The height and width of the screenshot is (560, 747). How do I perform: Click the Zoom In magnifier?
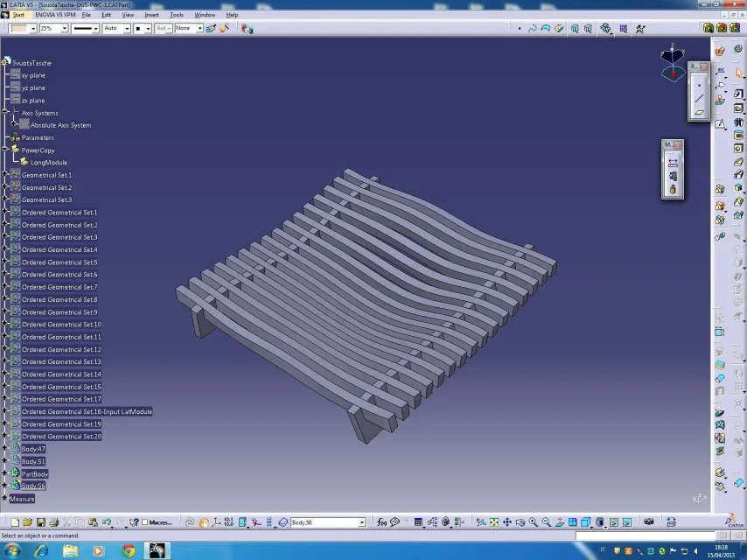pos(533,522)
